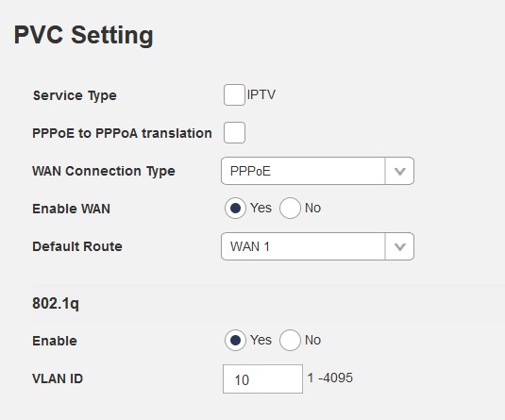Open the Default Route dropdown showing WAN 1
Viewport: 505px width, 420px height.
317,246
